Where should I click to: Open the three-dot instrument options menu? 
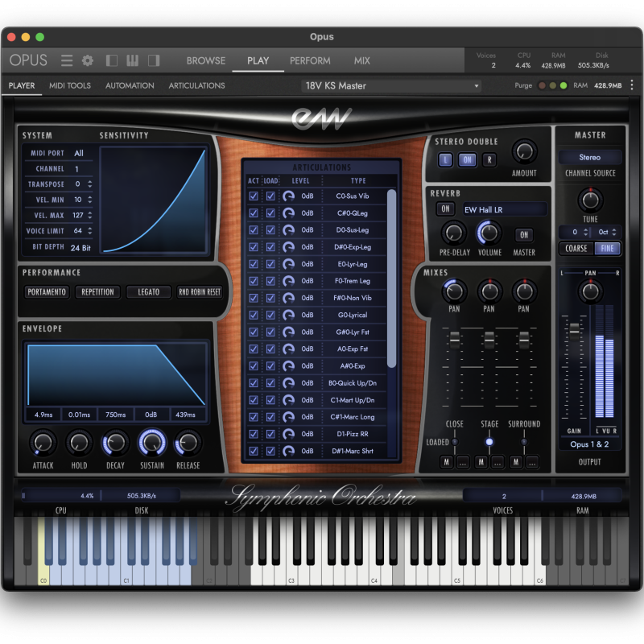click(632, 85)
